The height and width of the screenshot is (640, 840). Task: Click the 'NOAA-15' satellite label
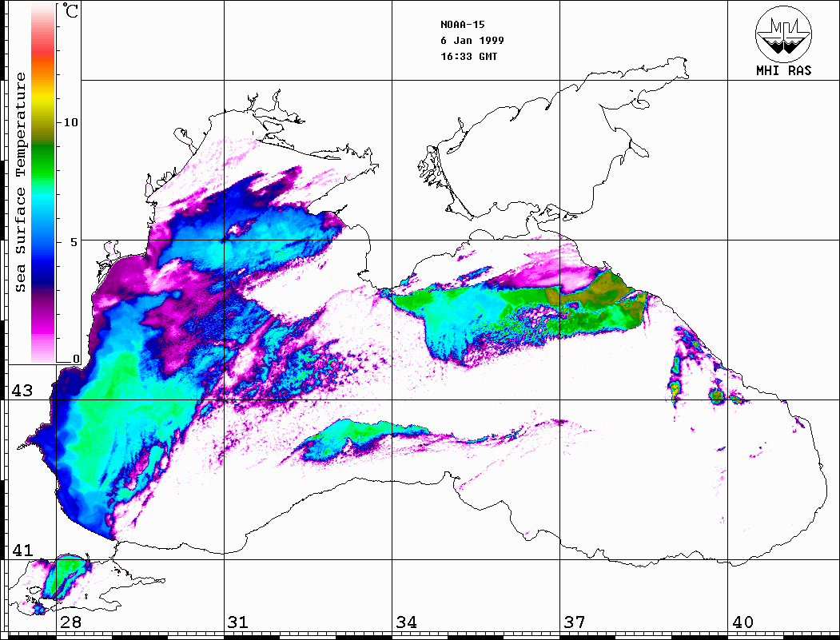click(x=462, y=25)
